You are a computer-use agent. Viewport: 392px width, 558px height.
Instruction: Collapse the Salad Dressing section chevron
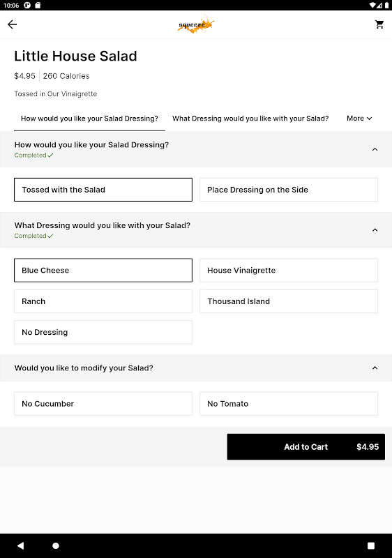point(375,149)
